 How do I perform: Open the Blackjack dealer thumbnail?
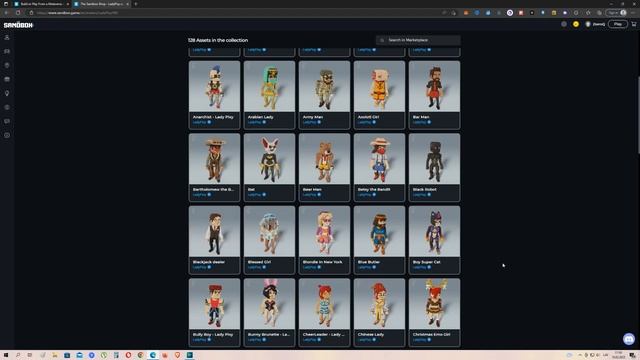[214, 231]
